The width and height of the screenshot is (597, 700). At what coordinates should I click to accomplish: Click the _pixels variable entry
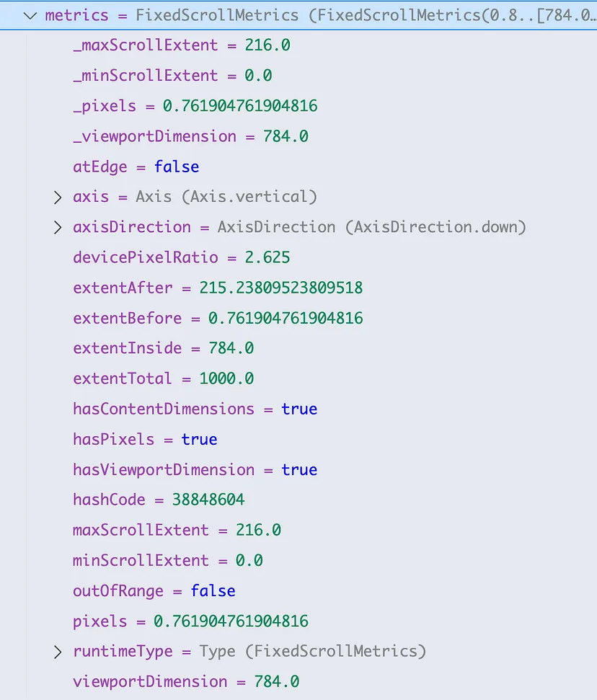pyautogui.click(x=195, y=106)
